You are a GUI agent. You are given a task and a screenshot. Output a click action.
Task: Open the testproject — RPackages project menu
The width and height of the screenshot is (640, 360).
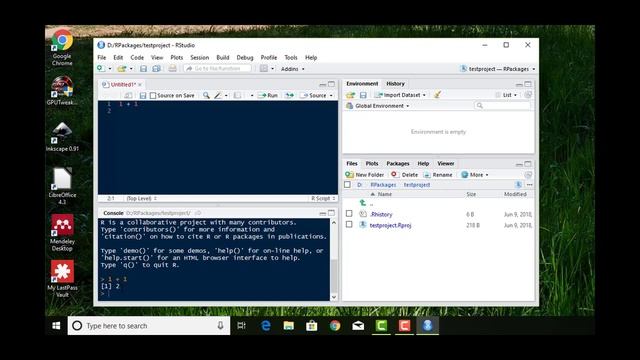497,69
